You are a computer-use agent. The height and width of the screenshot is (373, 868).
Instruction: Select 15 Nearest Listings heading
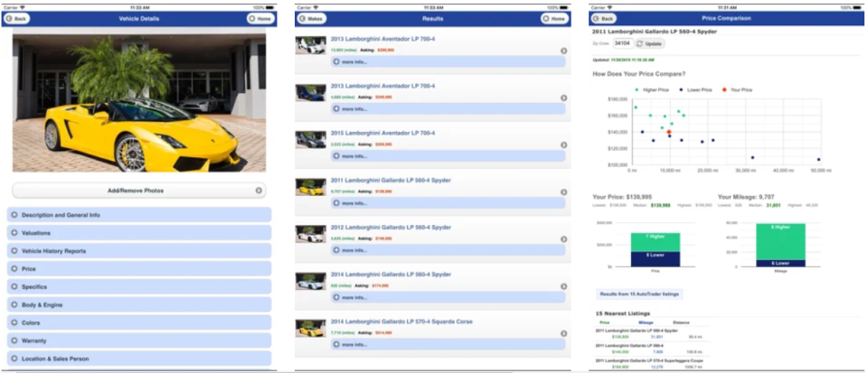tap(623, 313)
